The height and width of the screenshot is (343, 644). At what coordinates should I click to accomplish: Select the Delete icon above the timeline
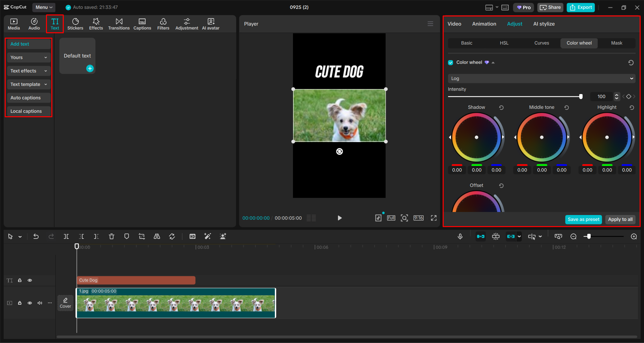tap(111, 236)
